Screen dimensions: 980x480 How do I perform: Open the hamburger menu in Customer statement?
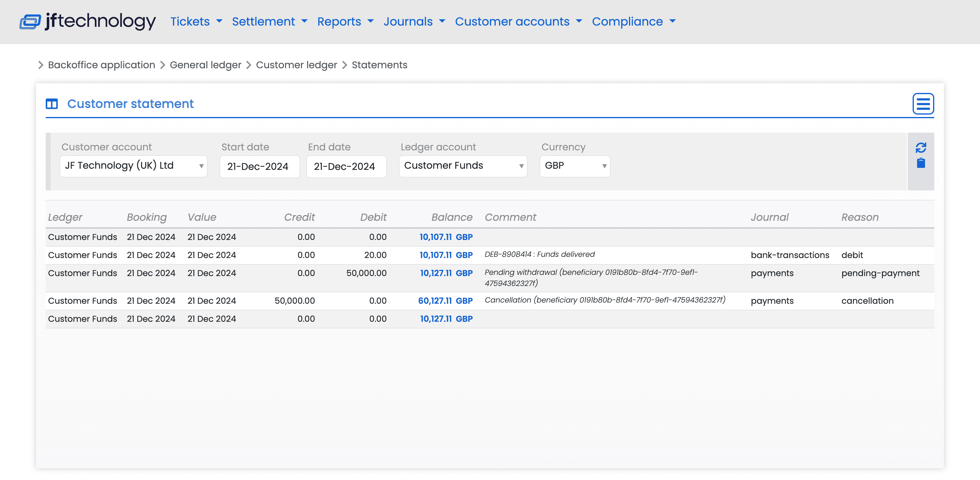click(x=923, y=103)
